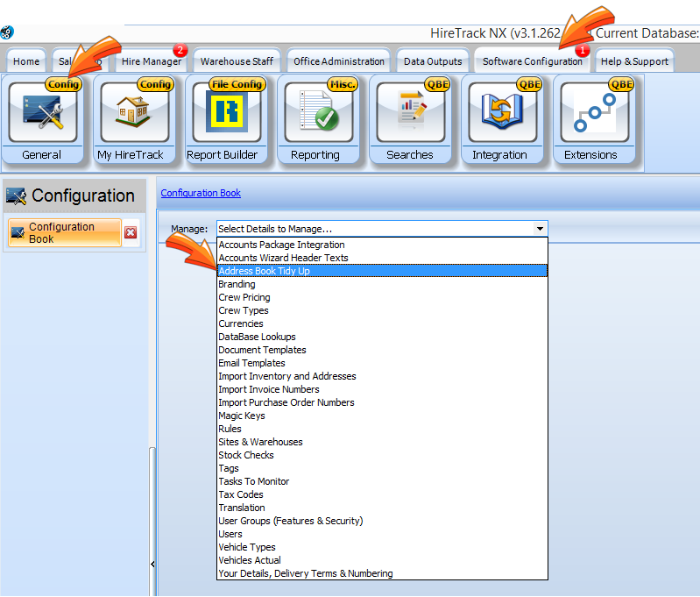
Task: Open the Report Builder icon
Action: coord(226,113)
